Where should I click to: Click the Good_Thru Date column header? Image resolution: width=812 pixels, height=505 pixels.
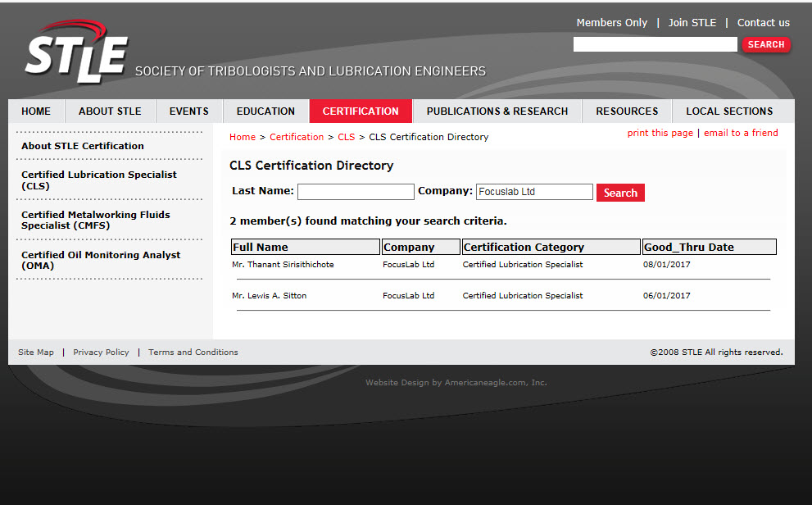(x=709, y=247)
